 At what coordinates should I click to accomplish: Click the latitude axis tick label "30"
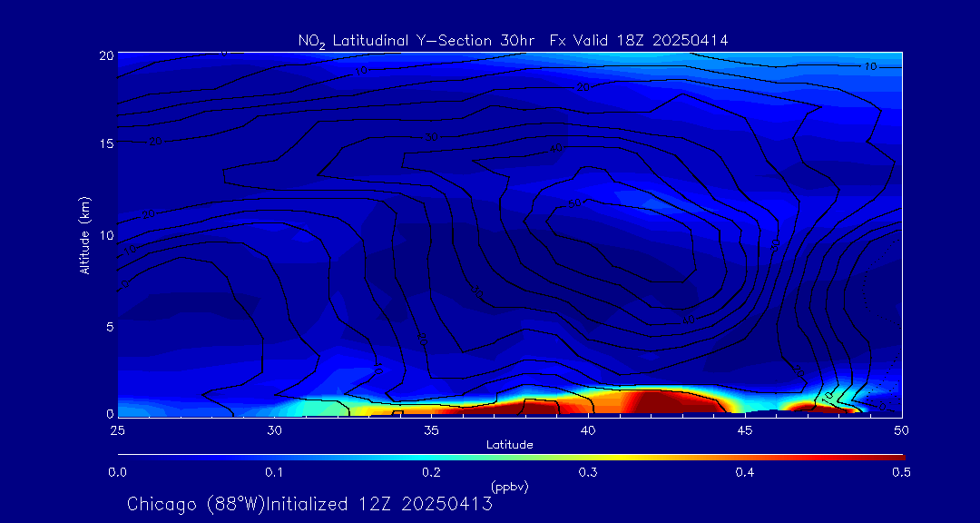click(274, 429)
